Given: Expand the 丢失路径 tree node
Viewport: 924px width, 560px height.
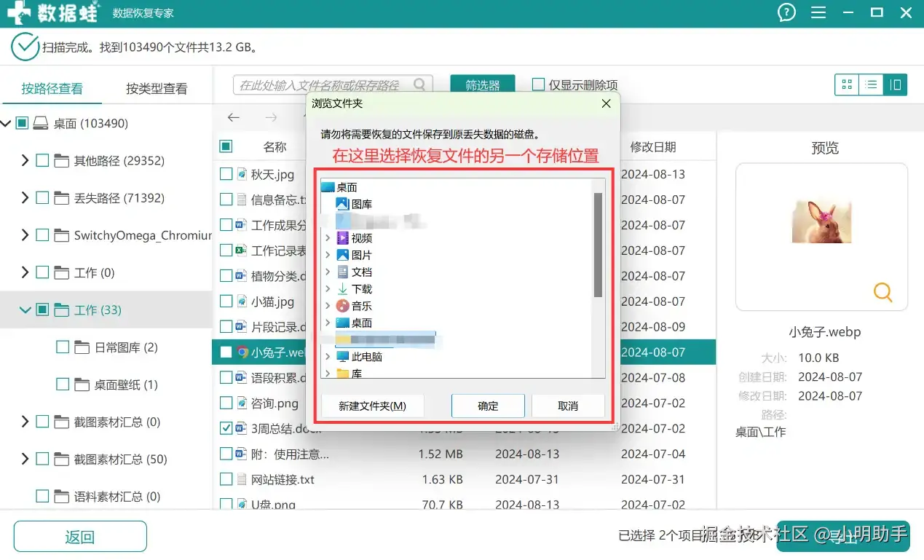Looking at the screenshot, I should tap(25, 197).
